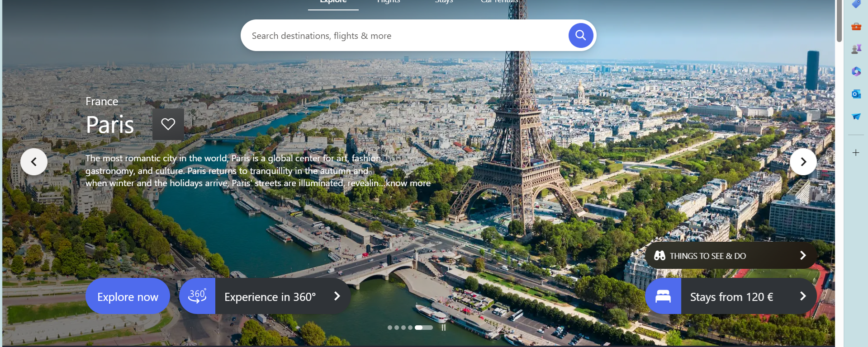Switch to the Stays tab
868x347 pixels.
444,2
